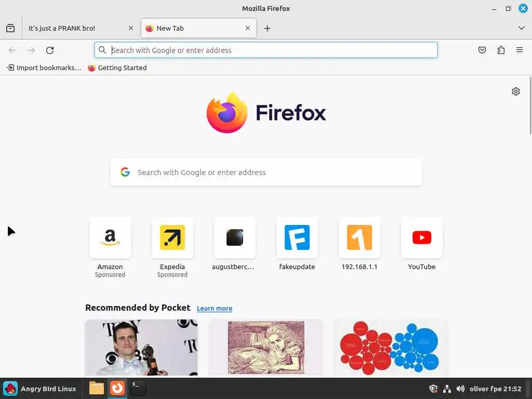Image resolution: width=532 pixels, height=399 pixels.
Task: Open Save to Pocket icon
Action: pyautogui.click(x=482, y=50)
